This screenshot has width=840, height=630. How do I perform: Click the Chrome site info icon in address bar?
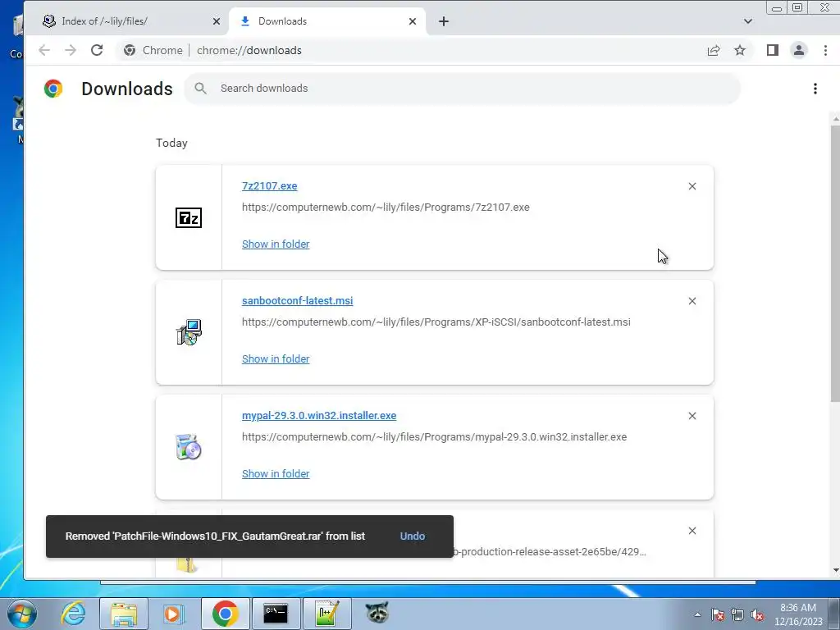tap(130, 50)
